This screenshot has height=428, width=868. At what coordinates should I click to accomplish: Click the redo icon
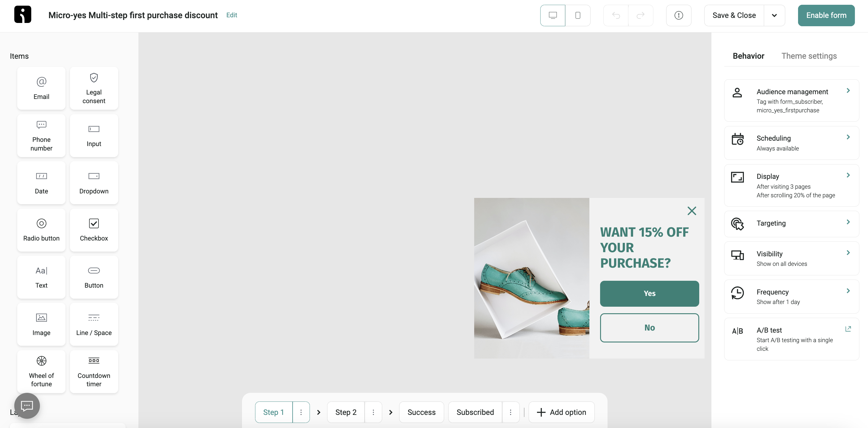click(x=641, y=15)
